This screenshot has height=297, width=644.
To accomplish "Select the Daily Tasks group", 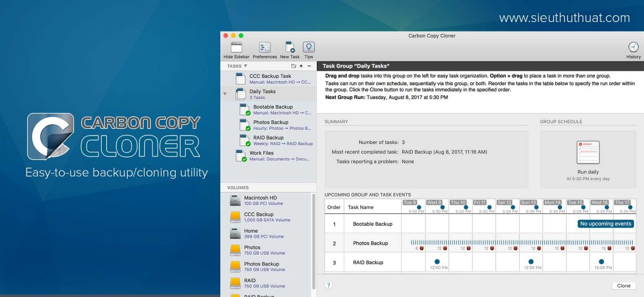I will point(268,94).
